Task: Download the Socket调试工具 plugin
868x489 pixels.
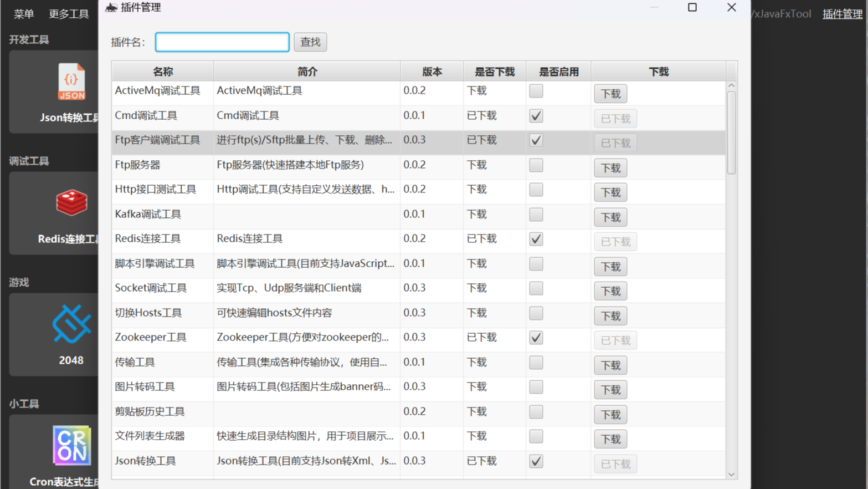Action: pyautogui.click(x=610, y=291)
